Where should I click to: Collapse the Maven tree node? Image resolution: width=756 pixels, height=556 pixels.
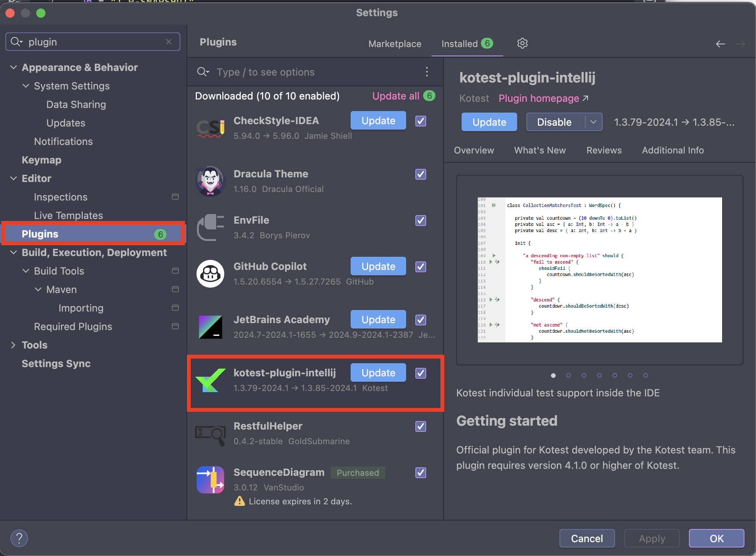point(38,290)
